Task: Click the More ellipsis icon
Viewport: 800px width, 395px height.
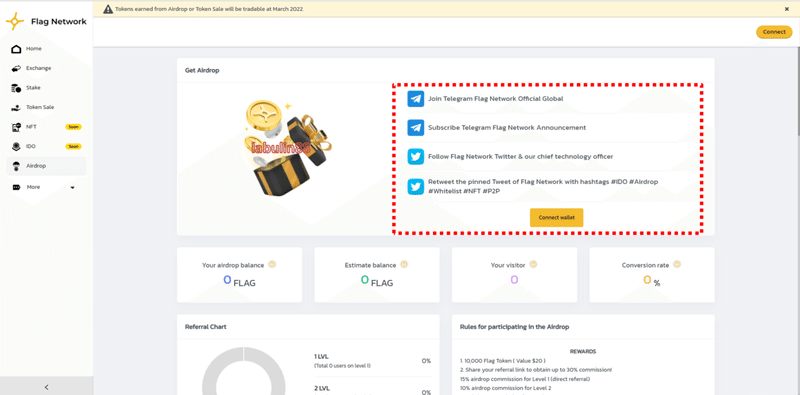Action: [x=16, y=187]
